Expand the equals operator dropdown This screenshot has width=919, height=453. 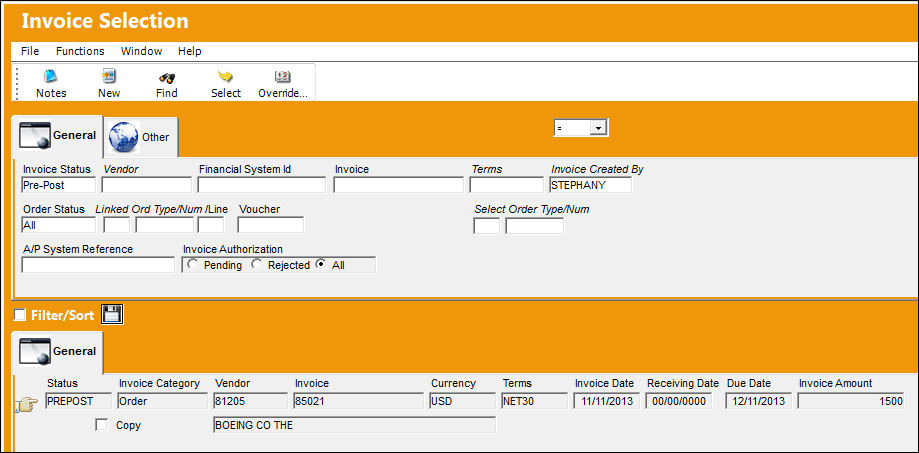(598, 128)
